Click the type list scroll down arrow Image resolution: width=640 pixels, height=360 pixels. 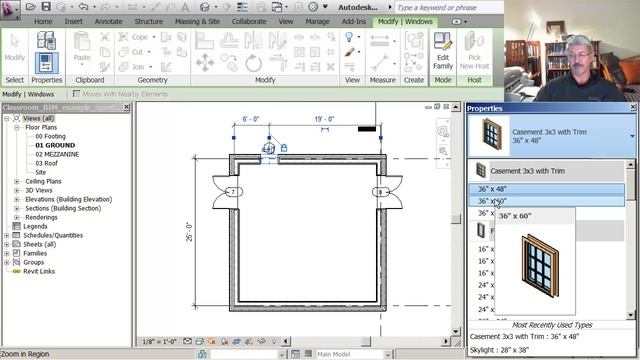[x=631, y=315]
